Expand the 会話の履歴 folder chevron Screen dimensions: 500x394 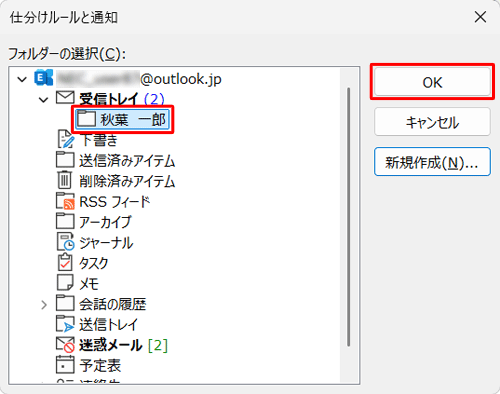tap(44, 304)
